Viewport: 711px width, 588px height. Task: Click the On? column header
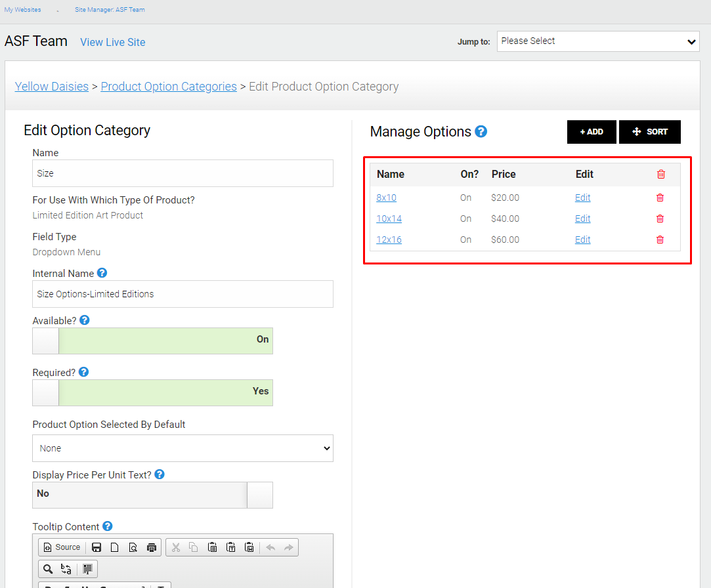469,174
